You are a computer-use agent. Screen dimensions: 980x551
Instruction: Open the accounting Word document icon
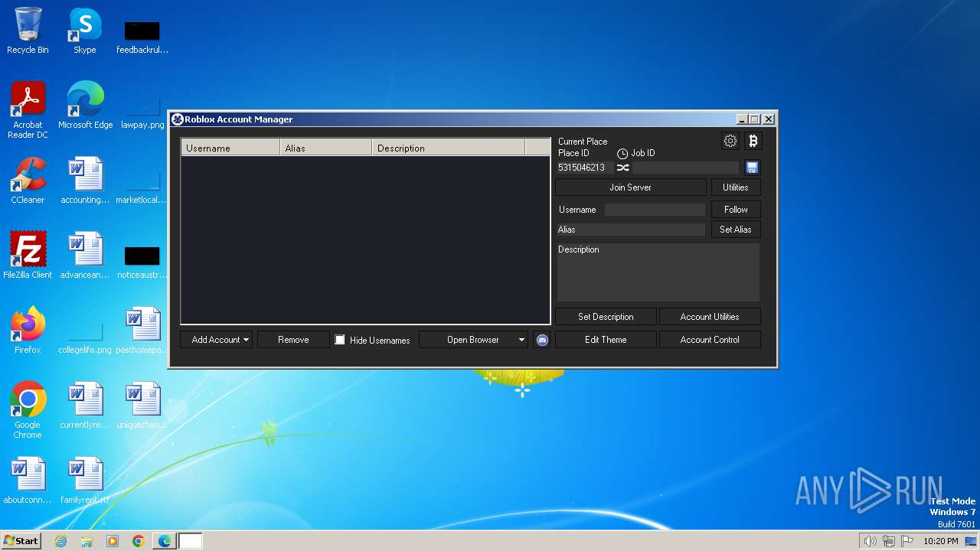pos(85,181)
